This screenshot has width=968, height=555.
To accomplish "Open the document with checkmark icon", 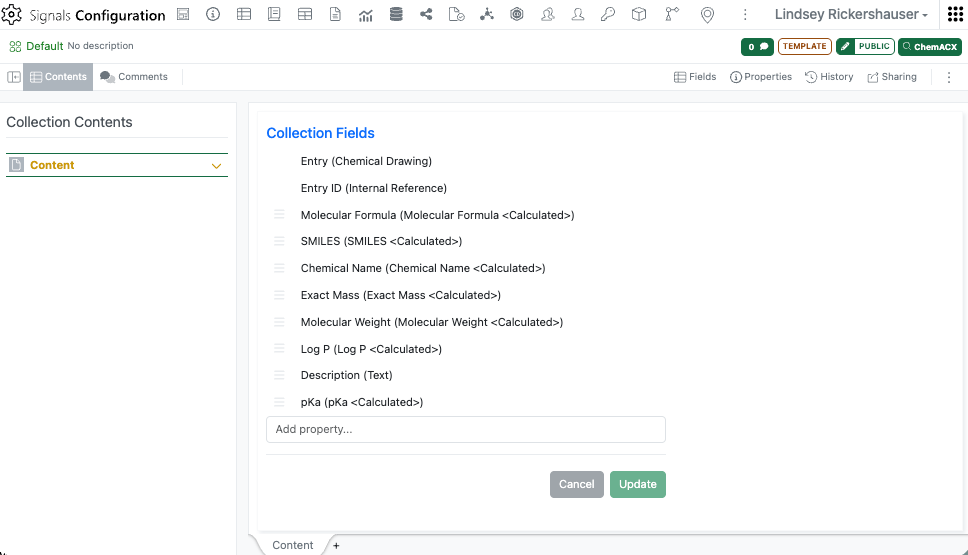I will point(456,14).
